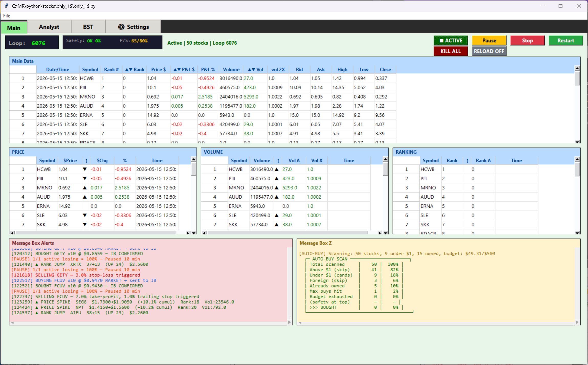Open the File menu
Image resolution: width=588 pixels, height=365 pixels.
click(x=7, y=16)
